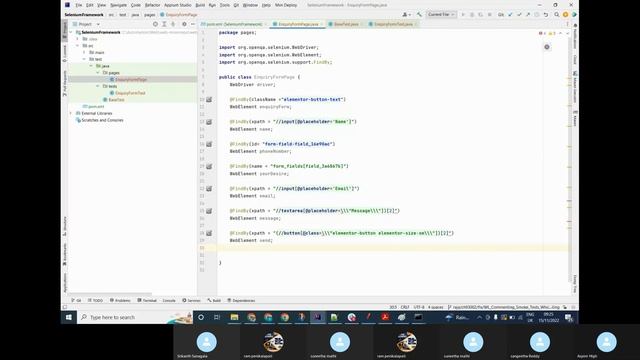Click the Structure tool window side button
640x360 pixels.
[64, 226]
